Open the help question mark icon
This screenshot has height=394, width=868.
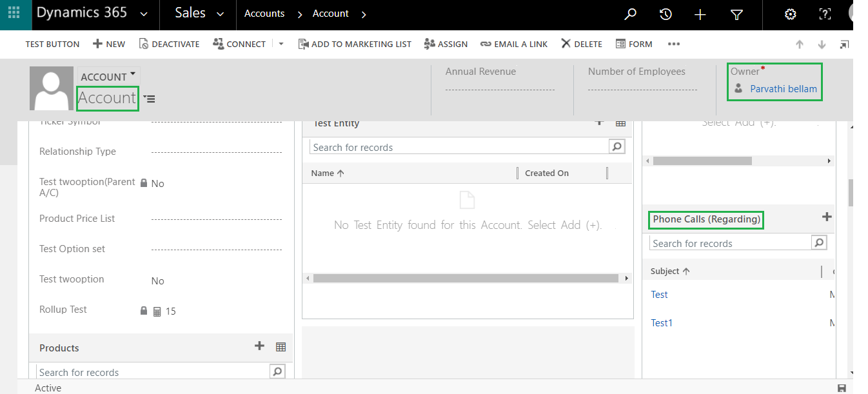click(x=824, y=14)
